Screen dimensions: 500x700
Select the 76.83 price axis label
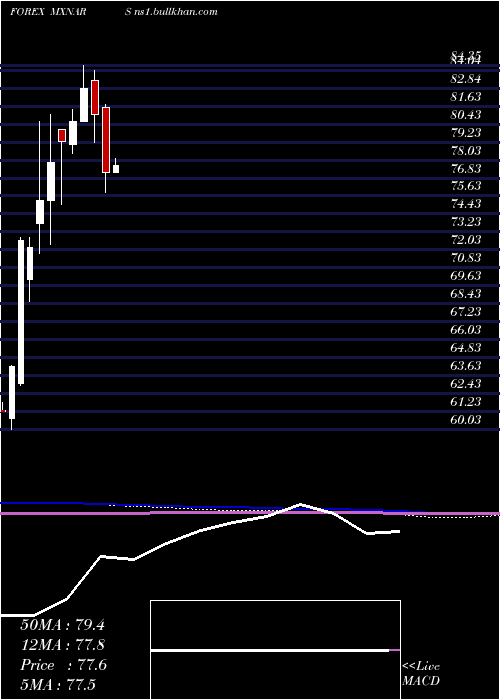click(466, 168)
